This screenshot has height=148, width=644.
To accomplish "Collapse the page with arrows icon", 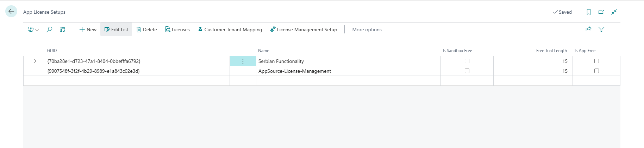I will click(x=614, y=12).
